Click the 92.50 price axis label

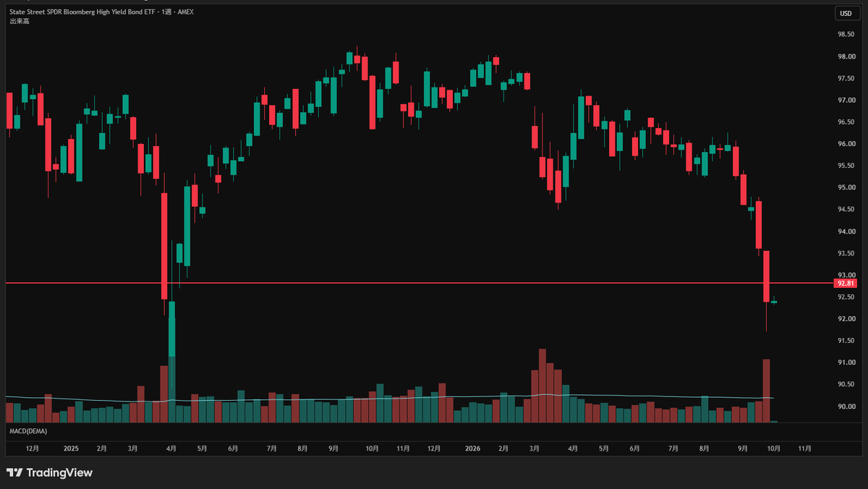pos(845,297)
